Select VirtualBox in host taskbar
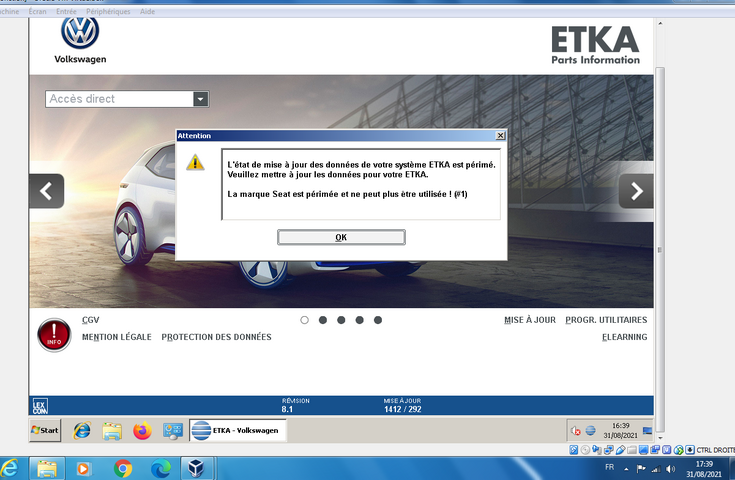735x480 pixels. [x=197, y=468]
